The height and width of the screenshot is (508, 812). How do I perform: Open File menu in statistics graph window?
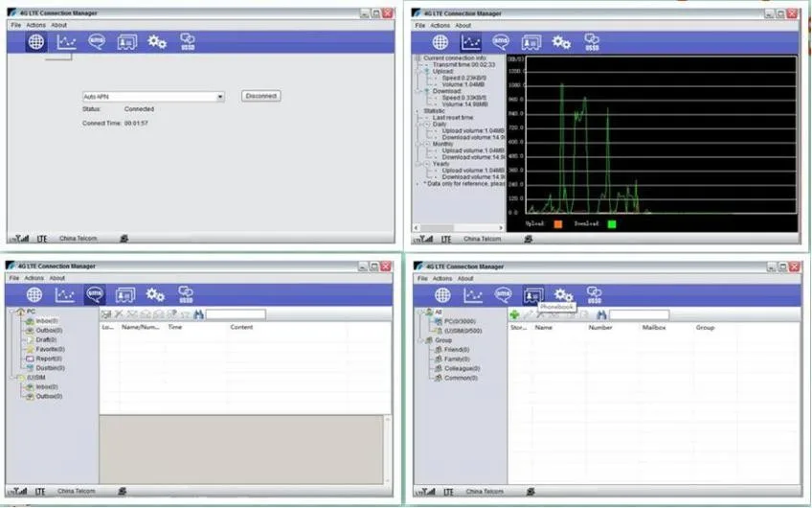tap(420, 25)
